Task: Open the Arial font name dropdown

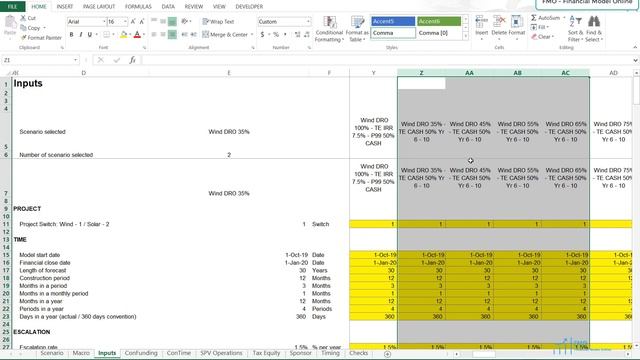Action: 104,22
